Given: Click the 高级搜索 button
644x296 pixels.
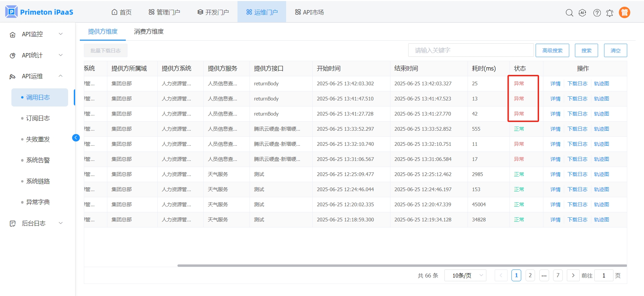Looking at the screenshot, I should (552, 50).
